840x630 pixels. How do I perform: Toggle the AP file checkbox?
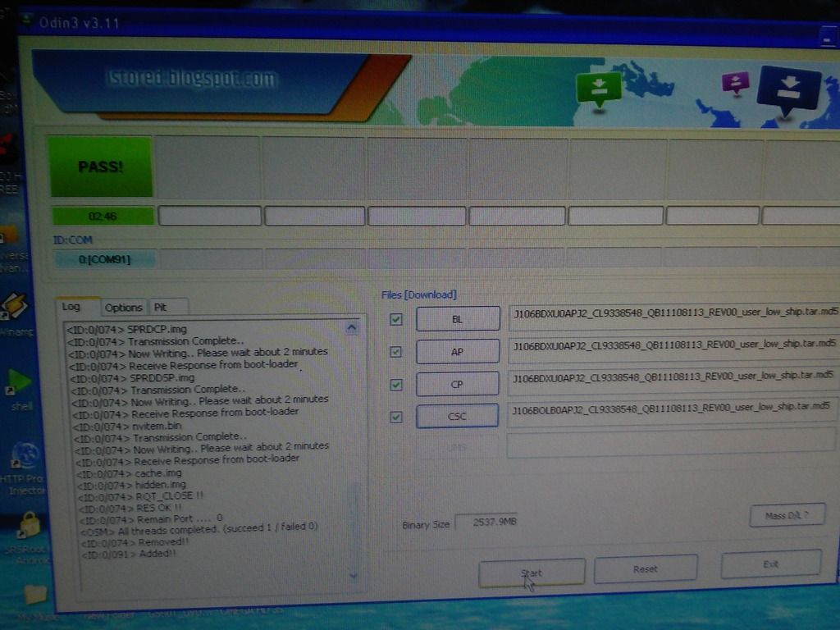(x=395, y=351)
